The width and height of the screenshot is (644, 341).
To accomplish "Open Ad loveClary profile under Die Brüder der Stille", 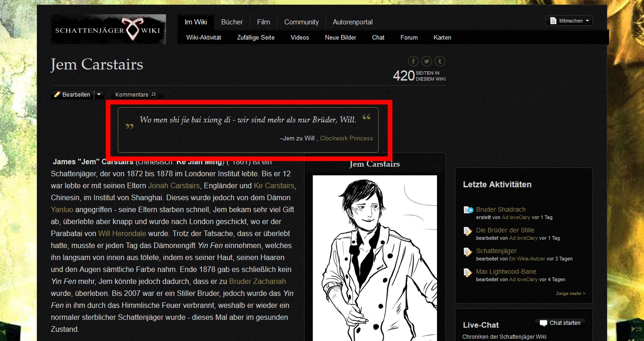I will point(523,238).
